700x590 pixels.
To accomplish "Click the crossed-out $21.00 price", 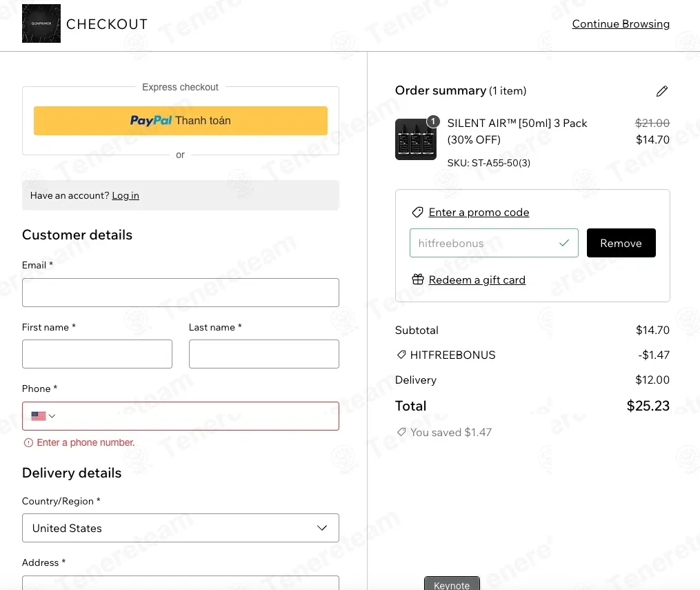I will 652,123.
